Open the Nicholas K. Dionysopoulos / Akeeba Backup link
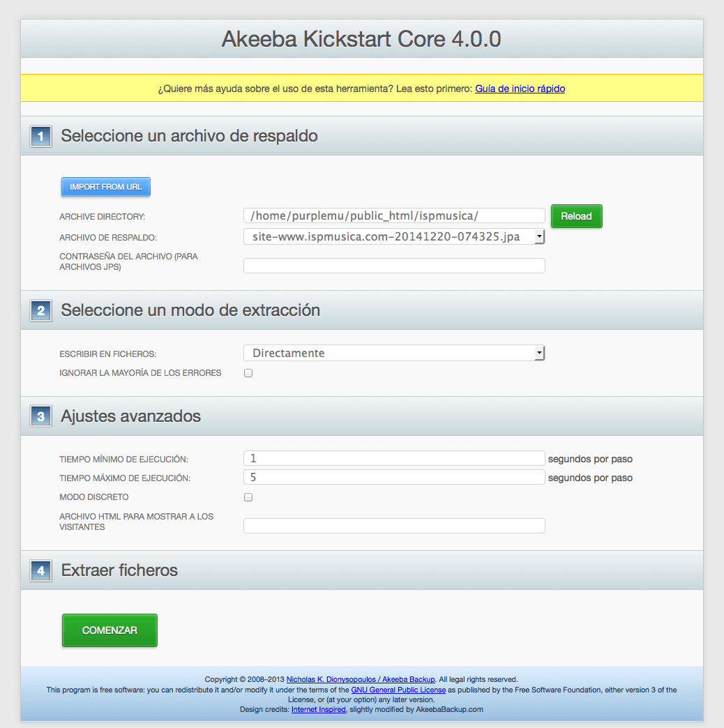 (x=361, y=679)
